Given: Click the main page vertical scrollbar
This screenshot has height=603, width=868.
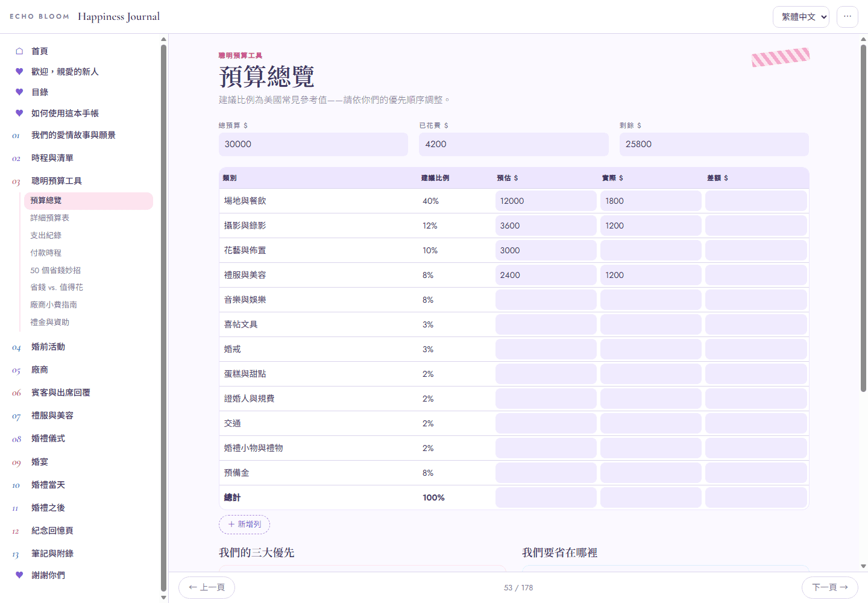Looking at the screenshot, I should point(863,217).
